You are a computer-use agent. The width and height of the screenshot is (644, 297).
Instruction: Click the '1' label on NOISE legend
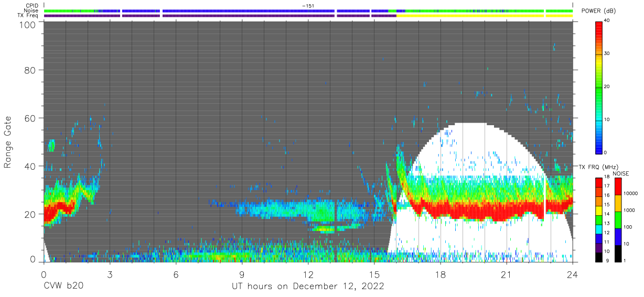point(625,261)
